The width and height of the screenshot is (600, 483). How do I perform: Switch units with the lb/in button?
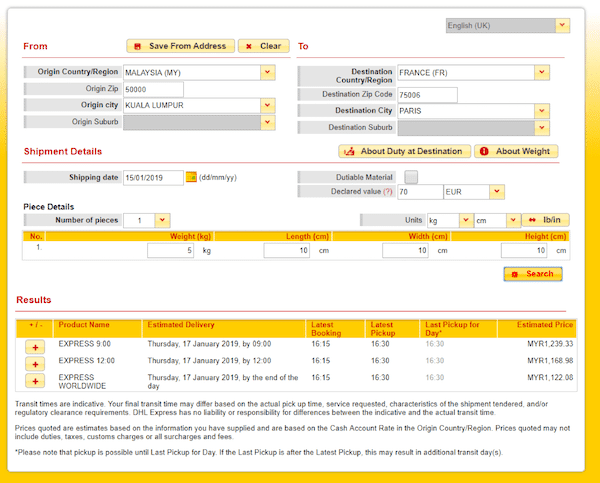(x=546, y=220)
